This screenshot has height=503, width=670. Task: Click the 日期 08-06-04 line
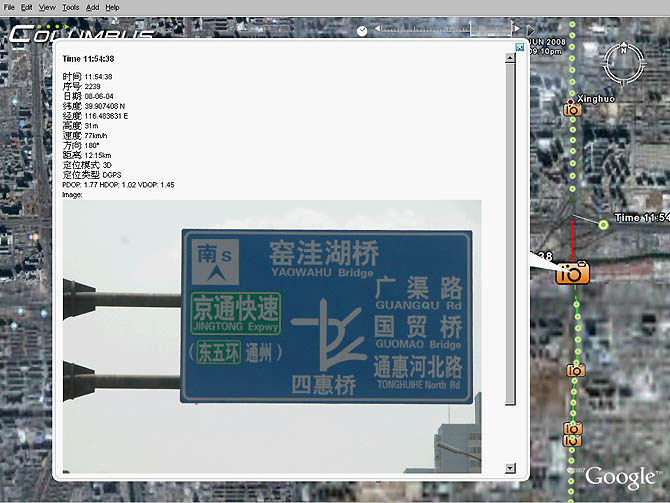(x=88, y=96)
